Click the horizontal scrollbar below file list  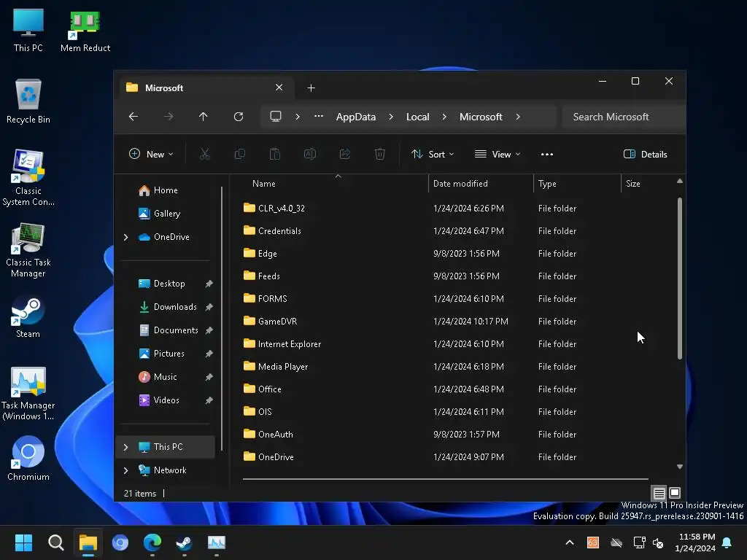tap(446, 478)
